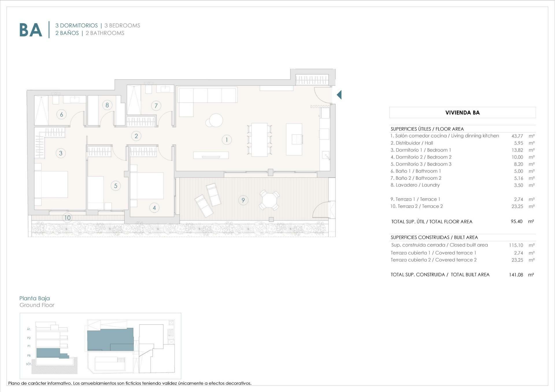The height and width of the screenshot is (392, 555).
Task: Select the 'Salón comedor cocina' area row
Action: [x=445, y=136]
